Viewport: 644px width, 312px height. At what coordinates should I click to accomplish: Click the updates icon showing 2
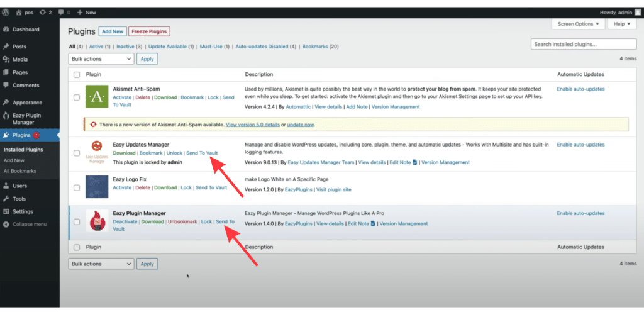43,13
